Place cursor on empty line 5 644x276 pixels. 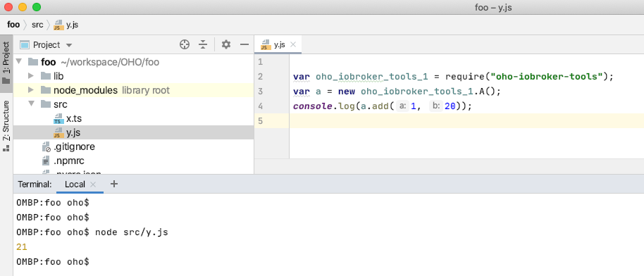[x=466, y=121]
